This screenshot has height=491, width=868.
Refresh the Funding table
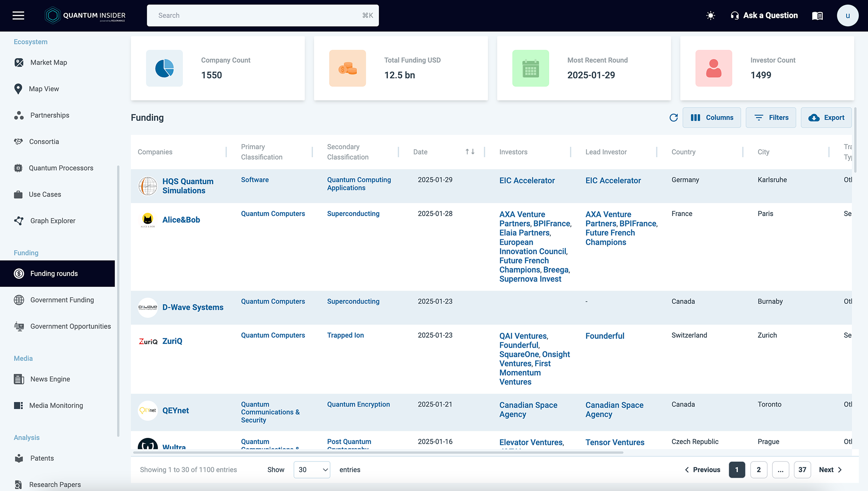674,117
